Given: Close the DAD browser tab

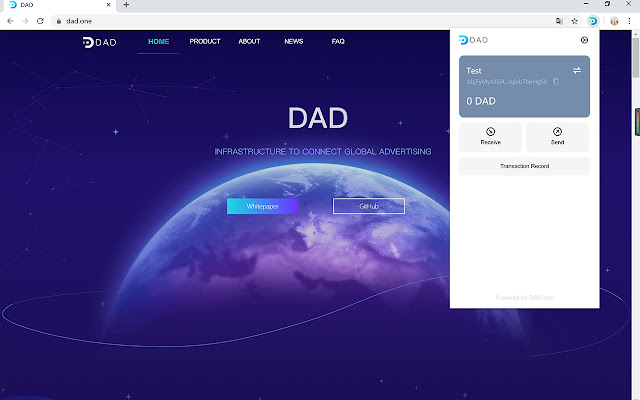Looking at the screenshot, I should 108,5.
